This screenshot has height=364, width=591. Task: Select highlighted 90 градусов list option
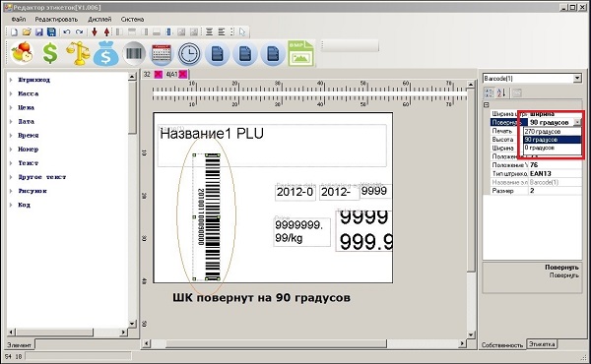pos(553,140)
